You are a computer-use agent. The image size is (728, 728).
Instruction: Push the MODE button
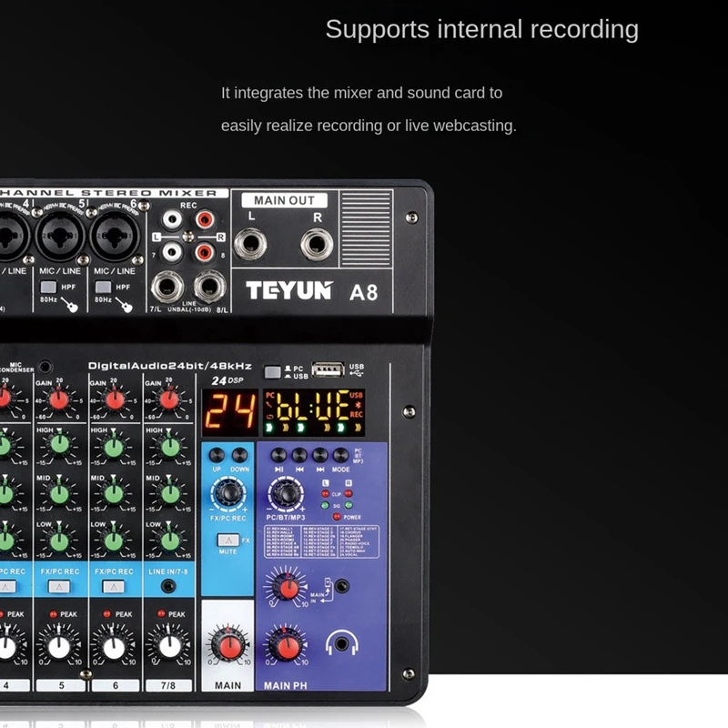[x=340, y=455]
